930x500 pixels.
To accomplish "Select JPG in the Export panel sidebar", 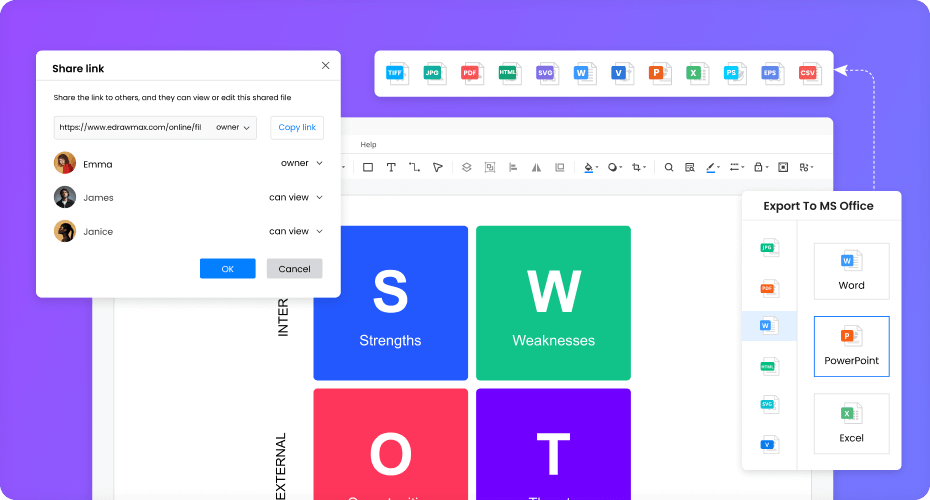I will click(769, 247).
